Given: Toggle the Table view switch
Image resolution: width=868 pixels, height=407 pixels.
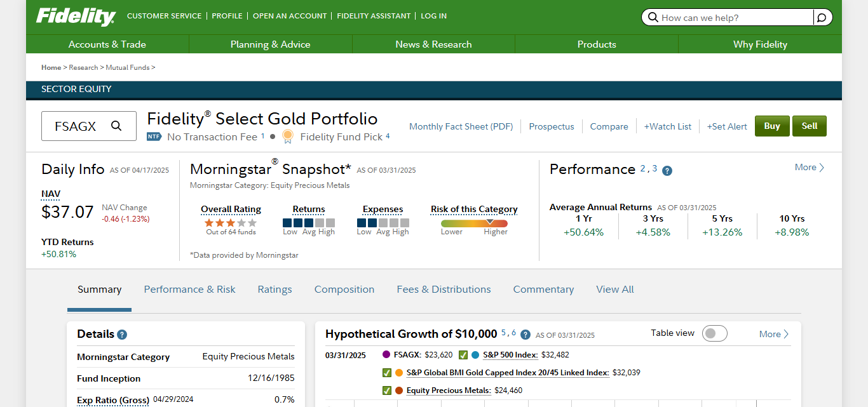Looking at the screenshot, I should pos(715,333).
